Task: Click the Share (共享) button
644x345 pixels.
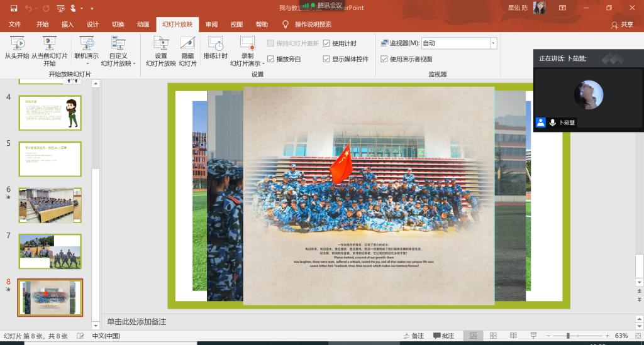Action: coord(622,25)
